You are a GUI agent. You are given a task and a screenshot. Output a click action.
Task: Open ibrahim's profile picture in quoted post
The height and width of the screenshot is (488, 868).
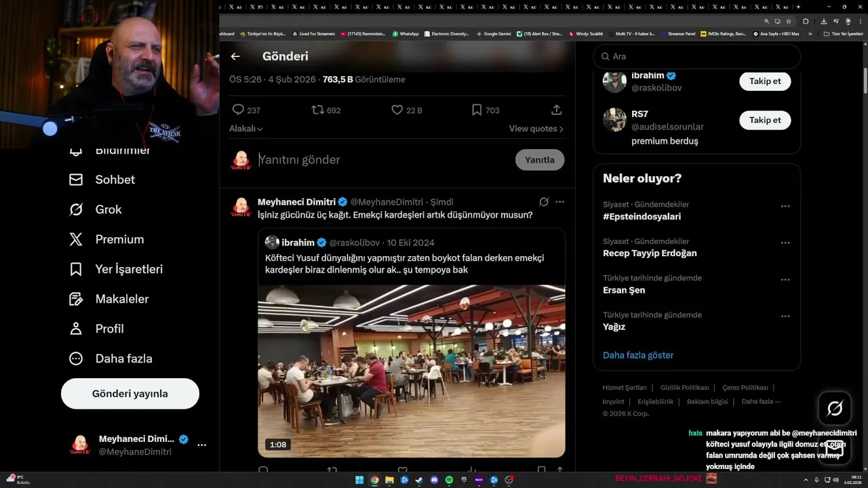point(272,242)
